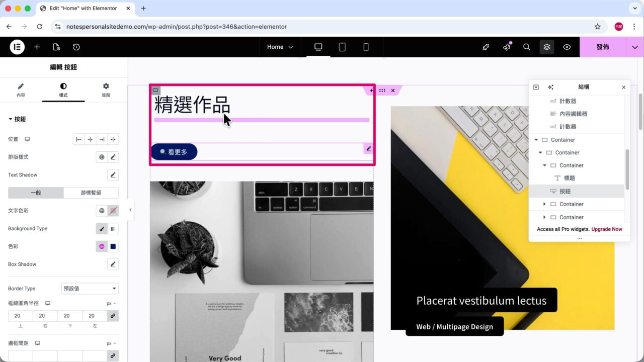Select the 一般 normal state tab
644x362 pixels.
pos(36,193)
